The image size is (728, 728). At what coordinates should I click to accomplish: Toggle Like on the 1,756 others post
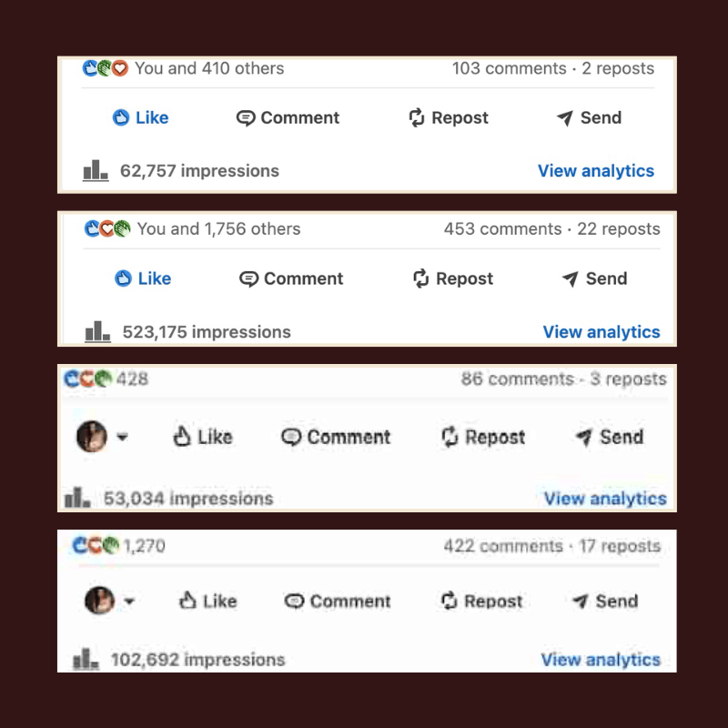click(x=143, y=279)
